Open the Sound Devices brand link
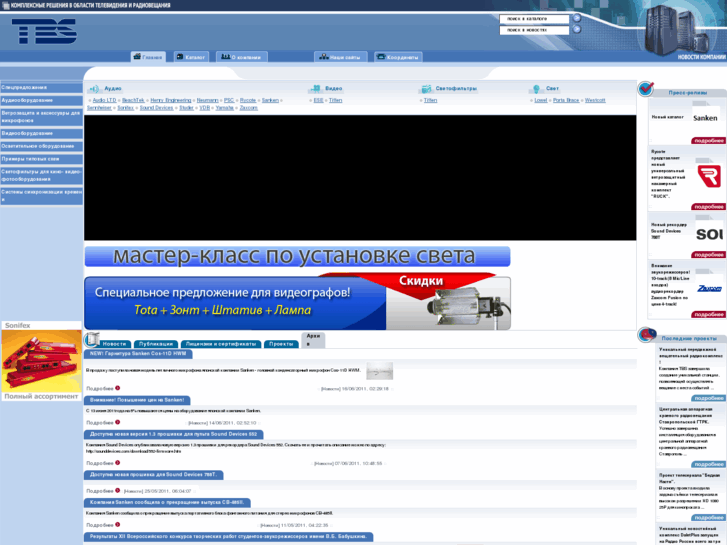 coord(156,108)
